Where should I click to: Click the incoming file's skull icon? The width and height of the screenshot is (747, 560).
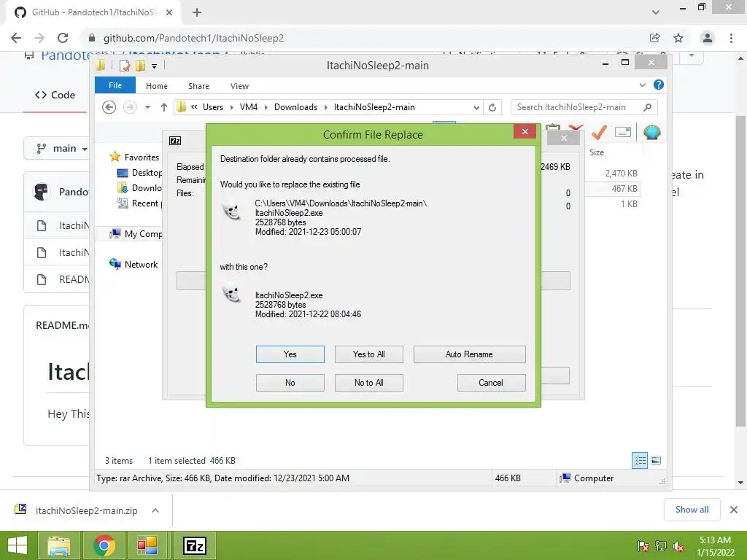coord(232,292)
